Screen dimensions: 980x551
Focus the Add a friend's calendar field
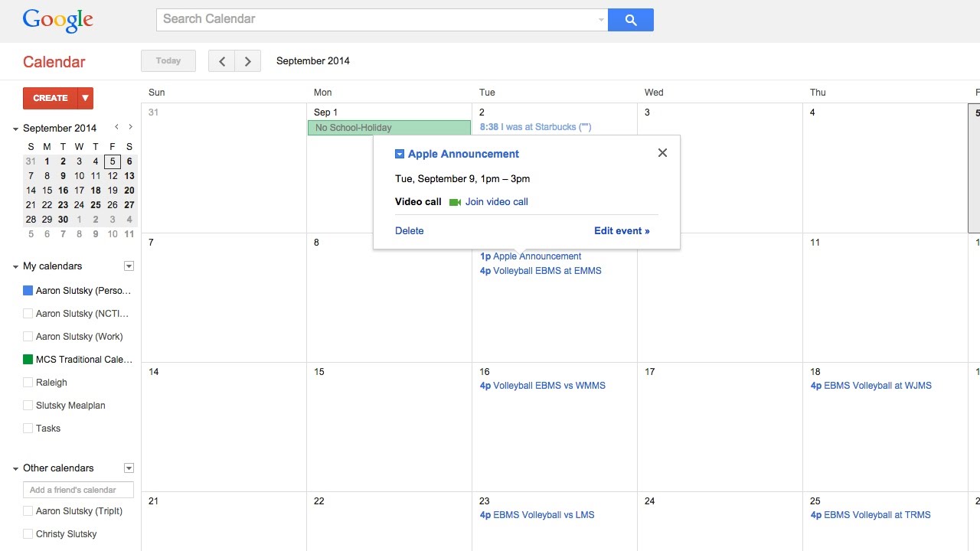[x=78, y=490]
